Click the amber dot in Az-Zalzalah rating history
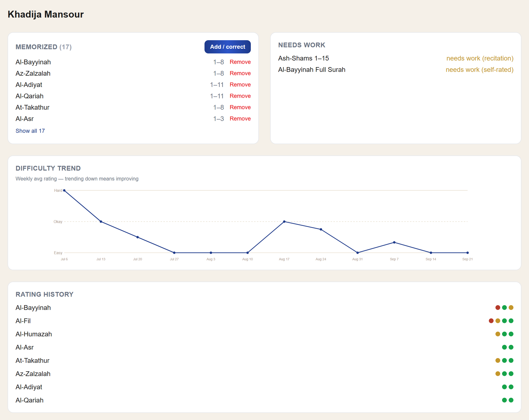This screenshot has width=529, height=420. 498,374
